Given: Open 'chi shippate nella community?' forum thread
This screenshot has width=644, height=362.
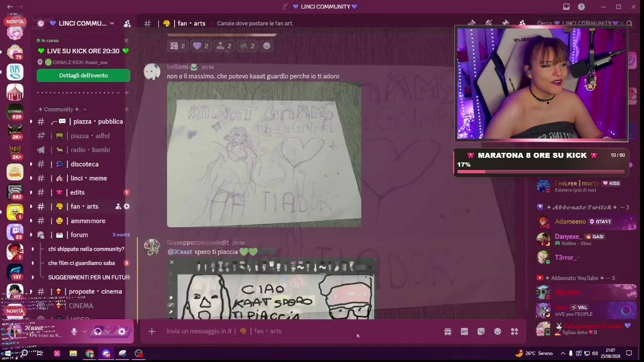Looking at the screenshot, I should [x=86, y=249].
